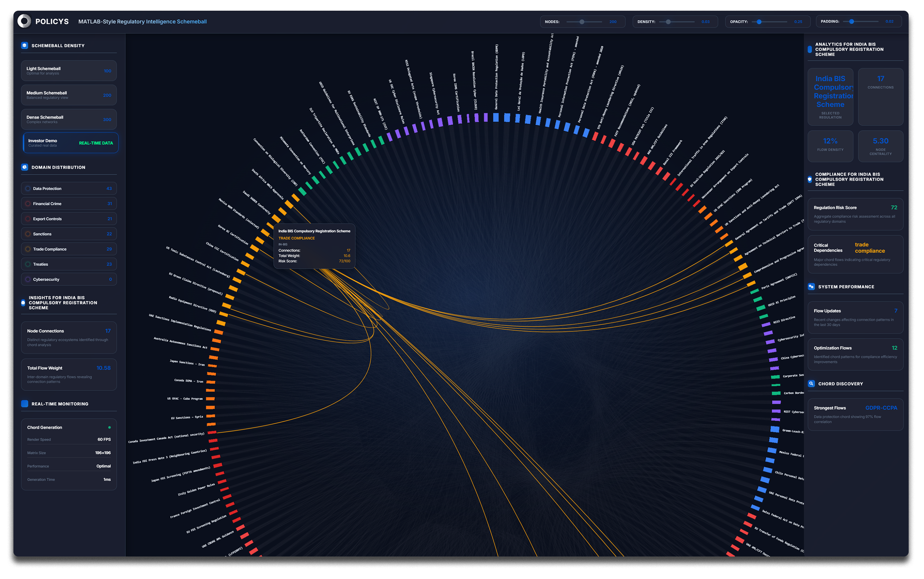Select the Light Schemeball density option
Viewport: 924px width, 579px height.
[x=68, y=71]
